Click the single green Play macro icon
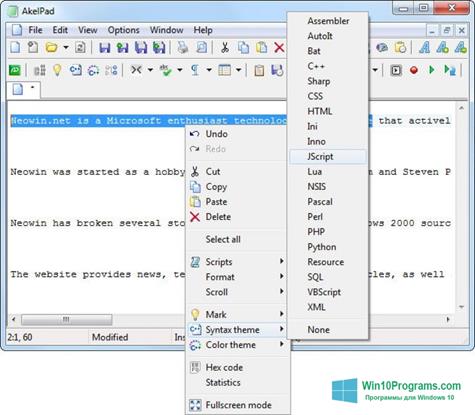This screenshot has width=475, height=415. click(x=432, y=70)
